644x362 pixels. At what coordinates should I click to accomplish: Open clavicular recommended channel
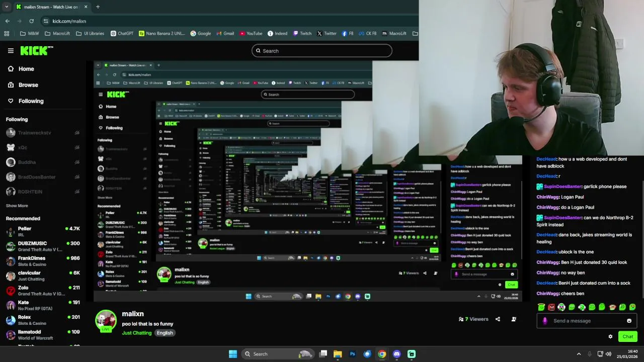pos(43,276)
